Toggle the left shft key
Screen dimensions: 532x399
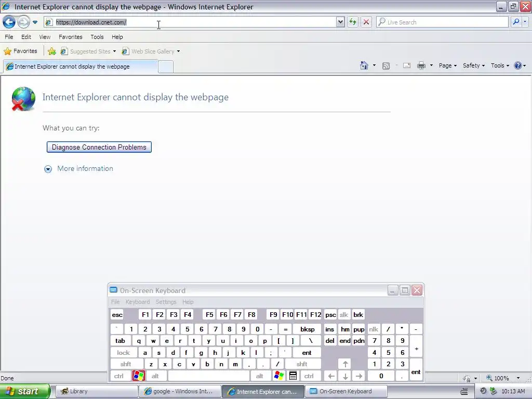pos(126,364)
